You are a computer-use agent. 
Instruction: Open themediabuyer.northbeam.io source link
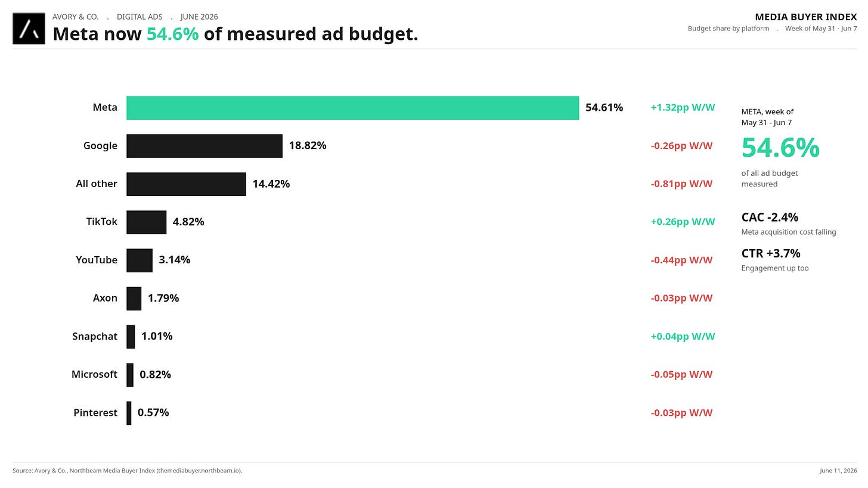pyautogui.click(x=199, y=471)
